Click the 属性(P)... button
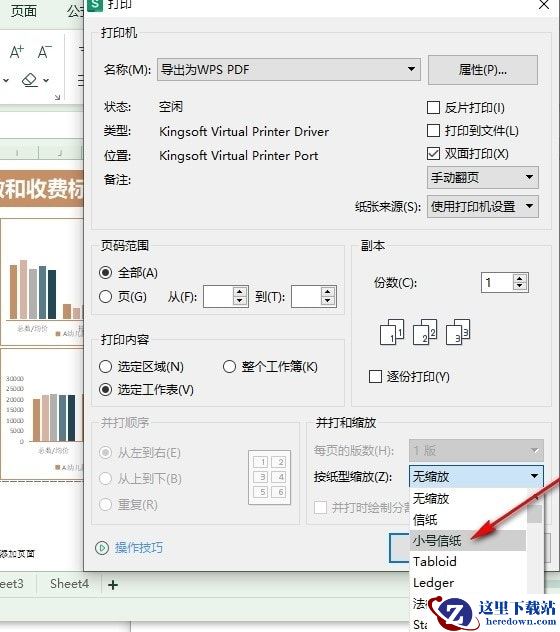560x632 pixels. coord(483,70)
